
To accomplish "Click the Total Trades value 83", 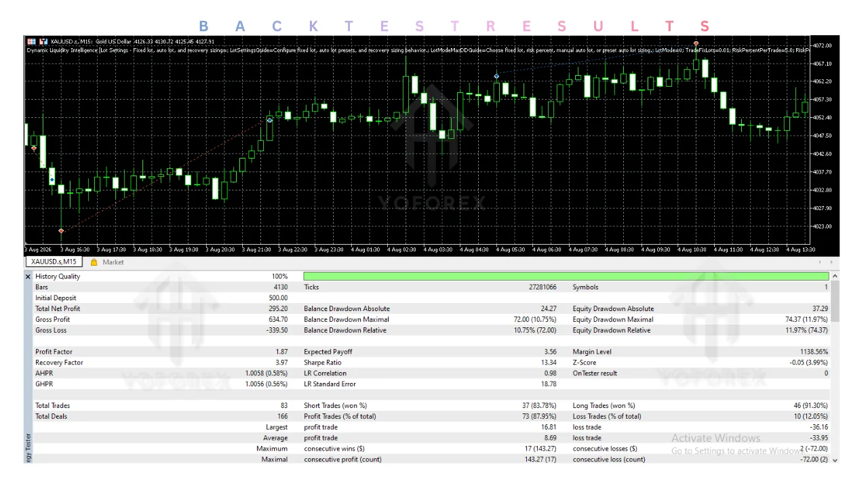I will (x=283, y=406).
